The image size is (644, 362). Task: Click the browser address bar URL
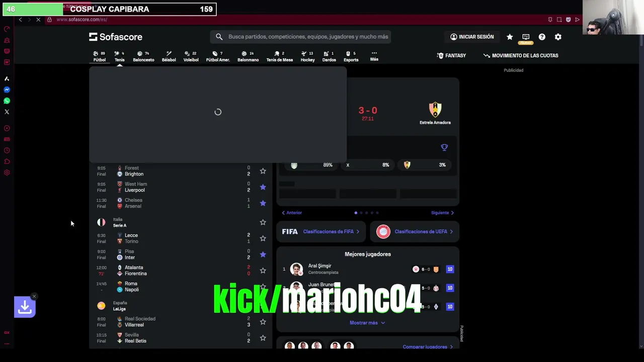point(82,20)
